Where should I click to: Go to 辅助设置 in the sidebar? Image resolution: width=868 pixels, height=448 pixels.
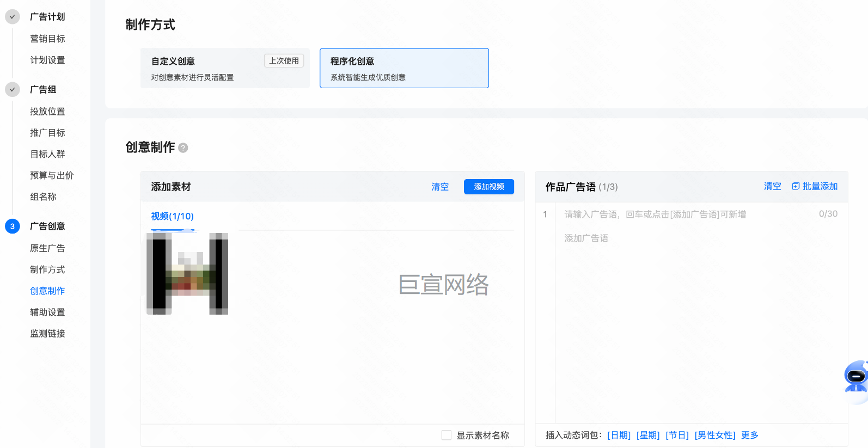pyautogui.click(x=47, y=312)
